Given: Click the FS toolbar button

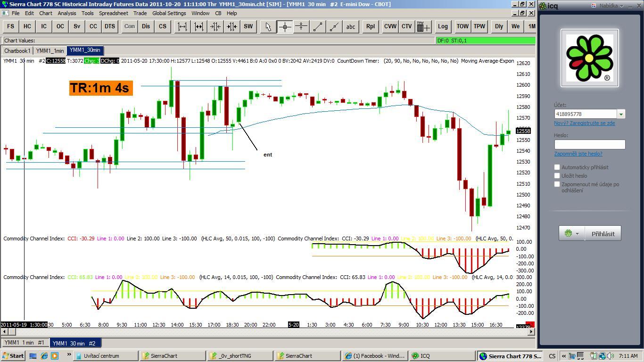Looking at the screenshot, I should 10,26.
